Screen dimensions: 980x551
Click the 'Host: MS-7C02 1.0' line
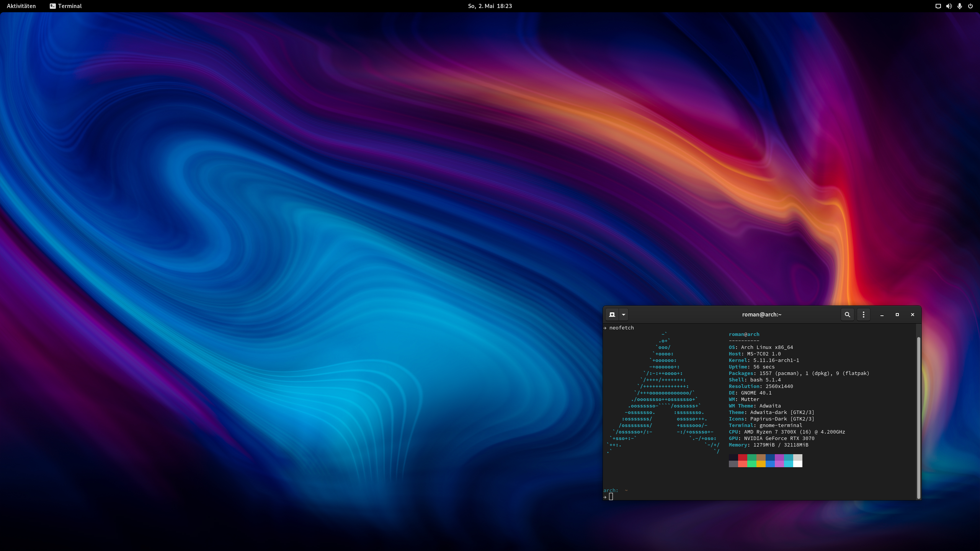tap(755, 354)
